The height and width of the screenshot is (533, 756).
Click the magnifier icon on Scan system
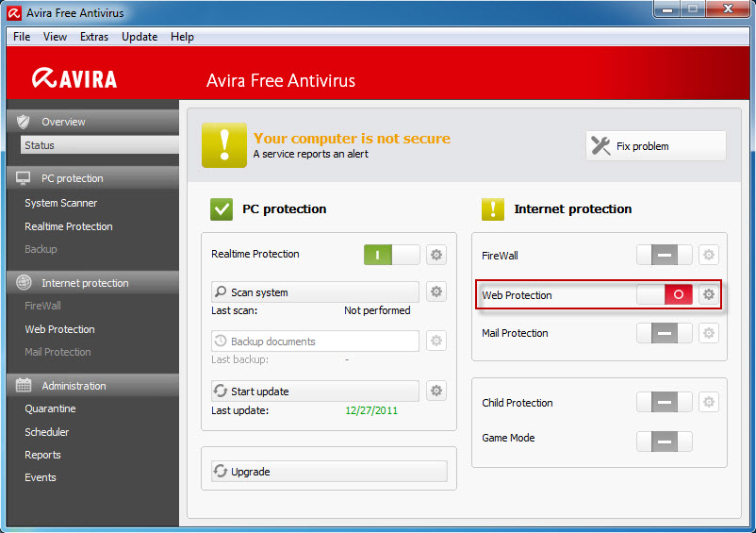pos(221,291)
